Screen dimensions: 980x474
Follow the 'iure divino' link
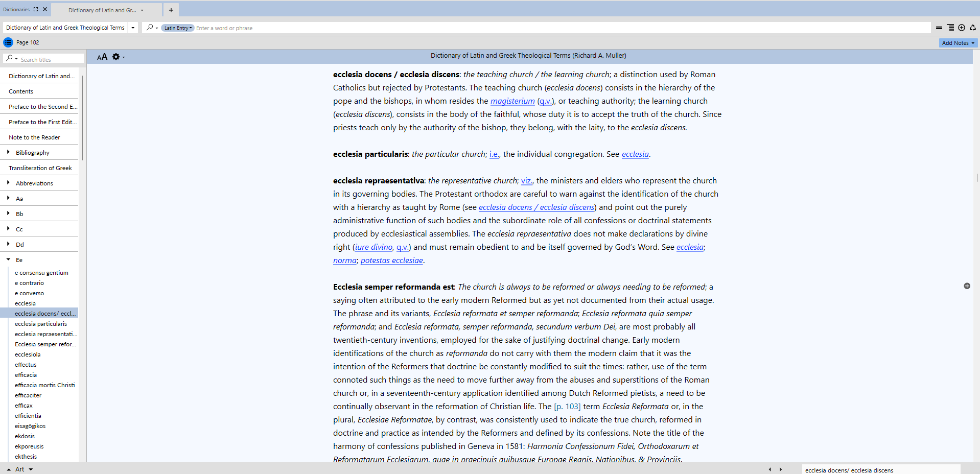click(x=374, y=247)
